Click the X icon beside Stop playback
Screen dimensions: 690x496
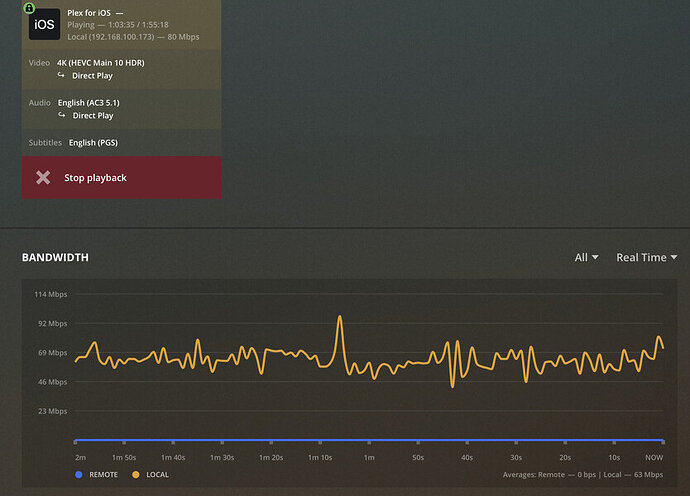(43, 177)
